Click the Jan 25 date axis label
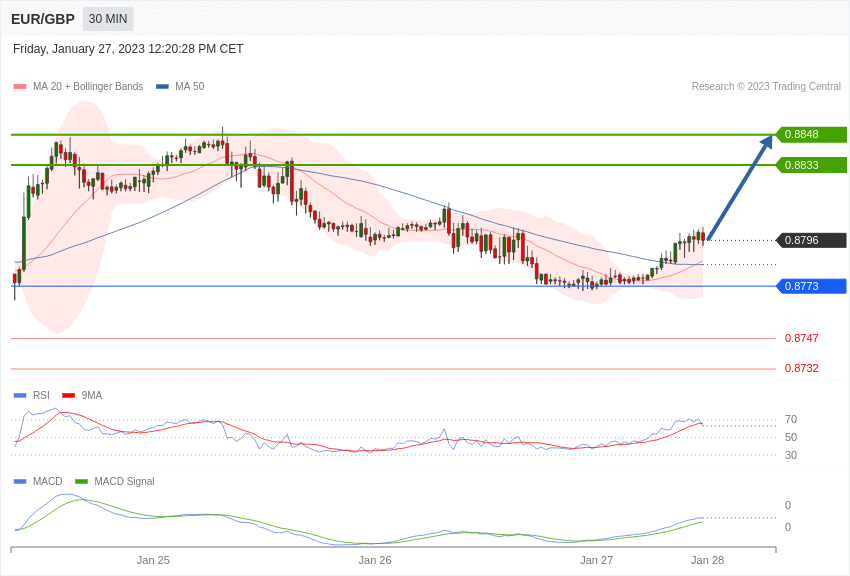This screenshot has width=850, height=576. (x=153, y=560)
